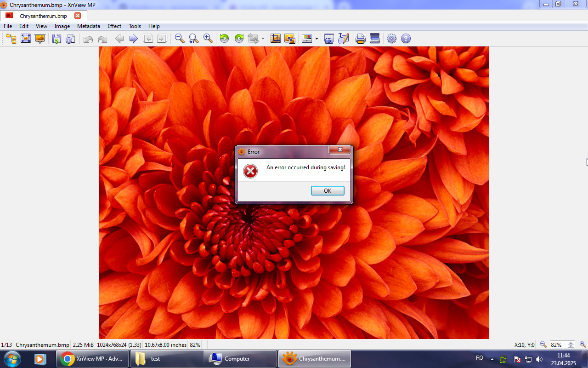Image resolution: width=588 pixels, height=368 pixels.
Task: Click the network tray icon
Action: click(528, 359)
